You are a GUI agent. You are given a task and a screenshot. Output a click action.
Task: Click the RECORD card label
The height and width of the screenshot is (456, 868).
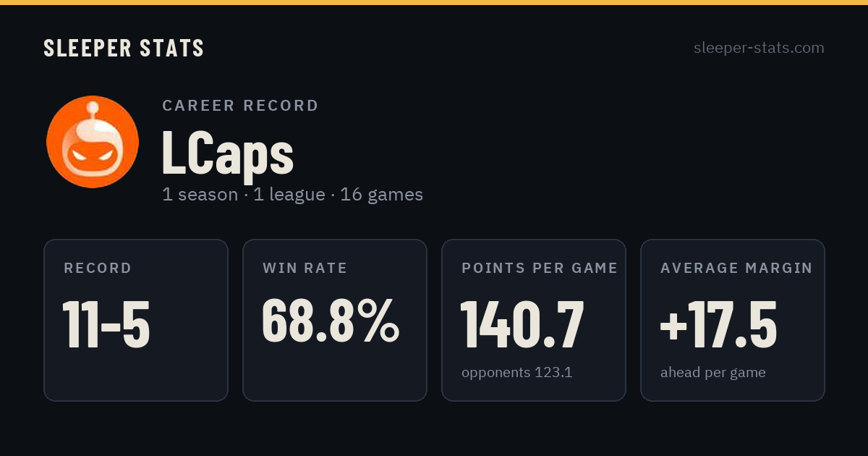(x=98, y=269)
